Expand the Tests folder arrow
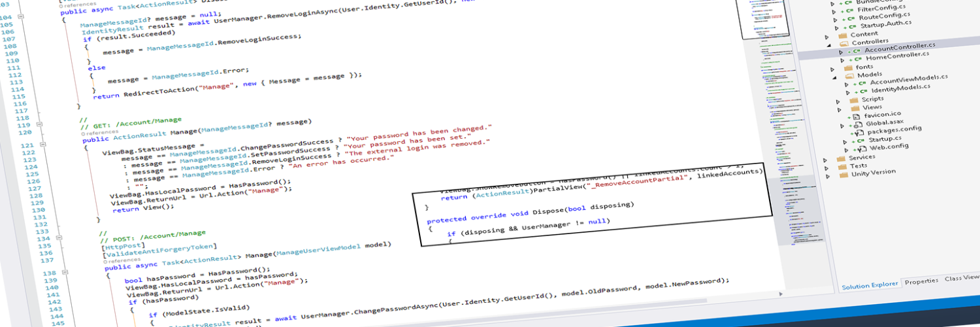The image size is (980, 327). (x=827, y=168)
